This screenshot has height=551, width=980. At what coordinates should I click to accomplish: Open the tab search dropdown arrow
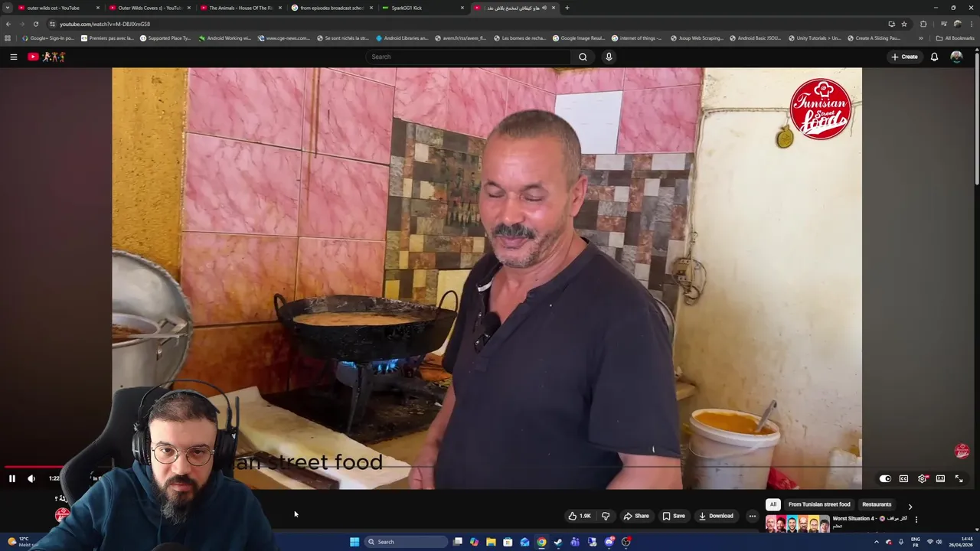[x=7, y=8]
